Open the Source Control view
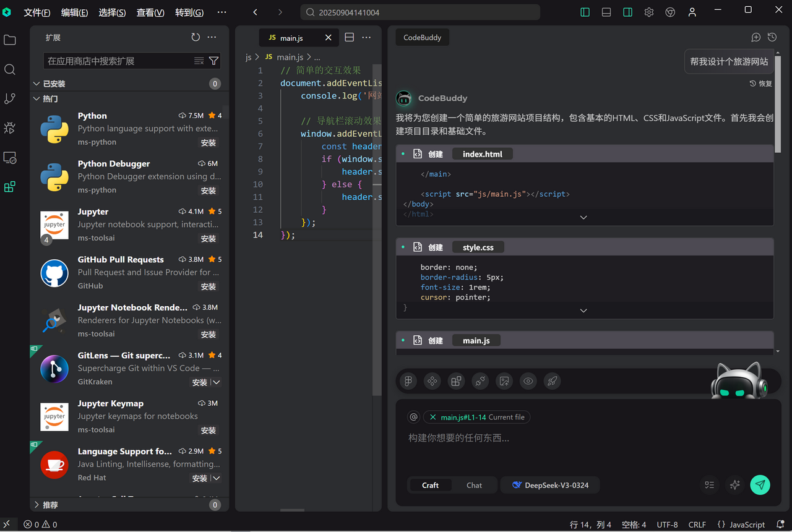The width and height of the screenshot is (792, 532). (10, 98)
